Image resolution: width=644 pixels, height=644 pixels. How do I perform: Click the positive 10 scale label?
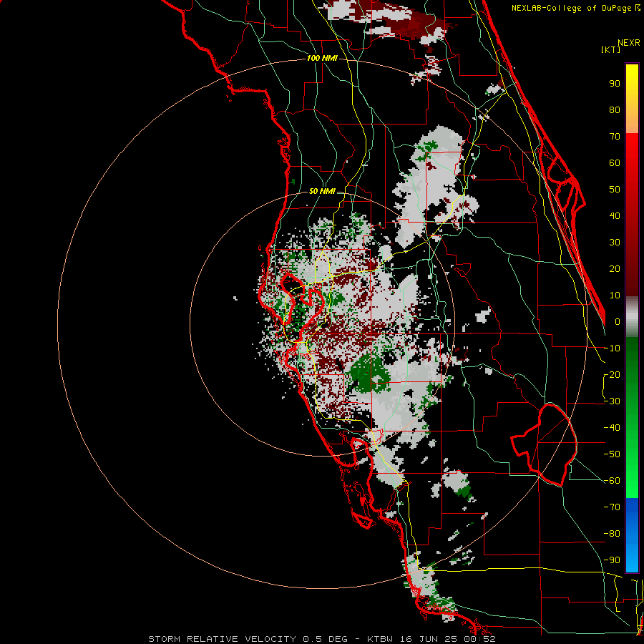click(x=615, y=296)
